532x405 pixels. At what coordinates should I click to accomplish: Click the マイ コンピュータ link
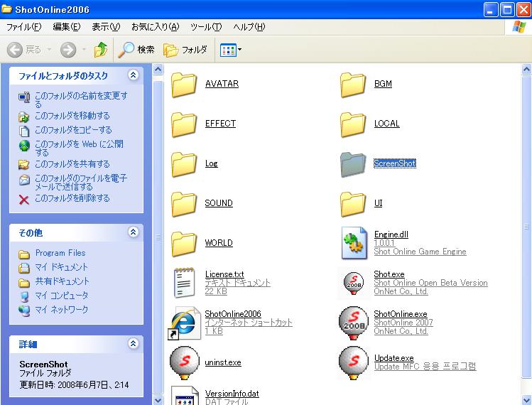62,296
